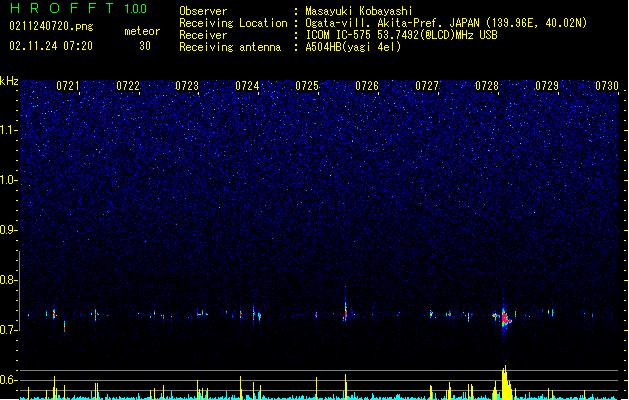Click the 0728 time marker
The image size is (629, 400).
487,86
